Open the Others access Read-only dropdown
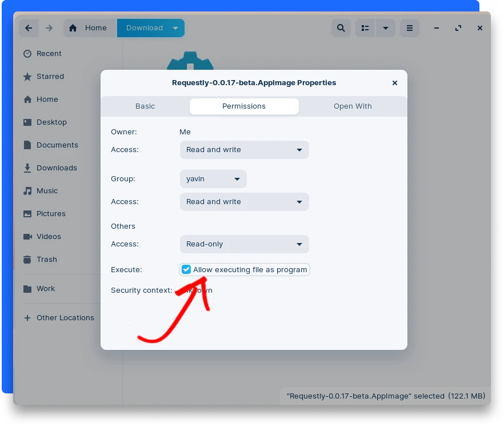 click(x=245, y=244)
